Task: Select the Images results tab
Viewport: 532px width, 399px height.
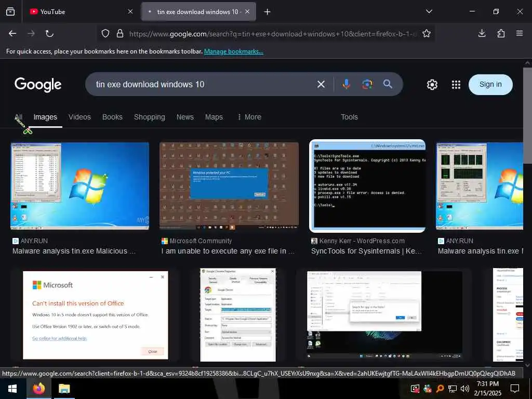Action: (45, 117)
